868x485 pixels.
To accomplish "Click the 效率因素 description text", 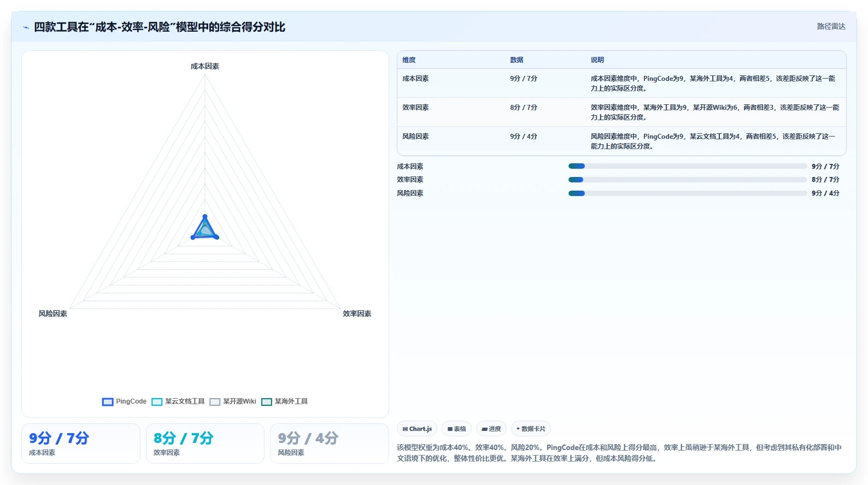I will (715, 113).
